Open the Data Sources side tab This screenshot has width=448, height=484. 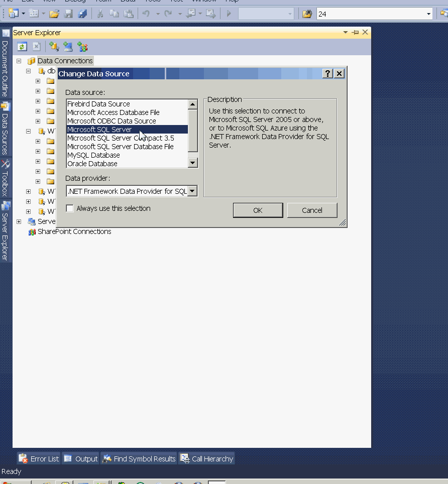(x=5, y=129)
